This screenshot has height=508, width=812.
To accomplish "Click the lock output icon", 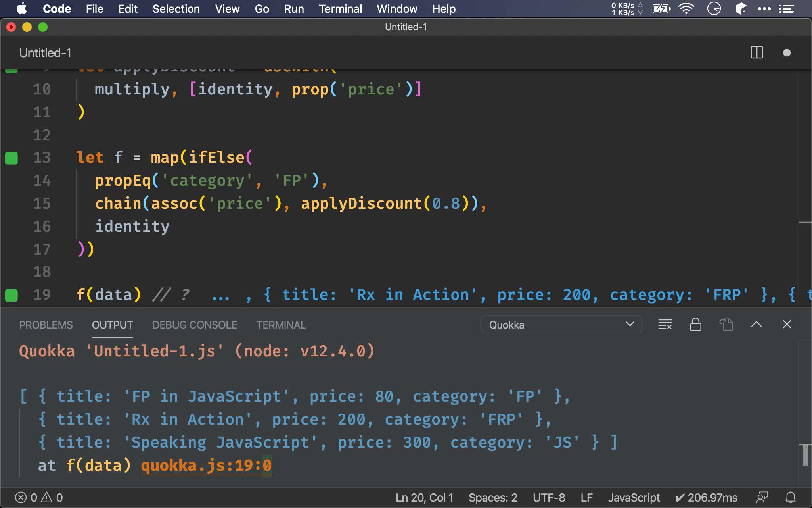I will click(695, 325).
